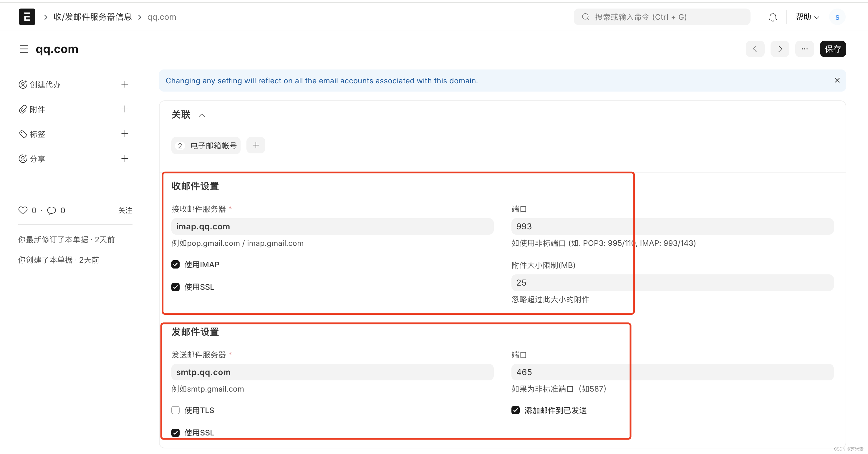The width and height of the screenshot is (868, 454).
Task: Open the three-dots more options menu
Action: [x=804, y=49]
